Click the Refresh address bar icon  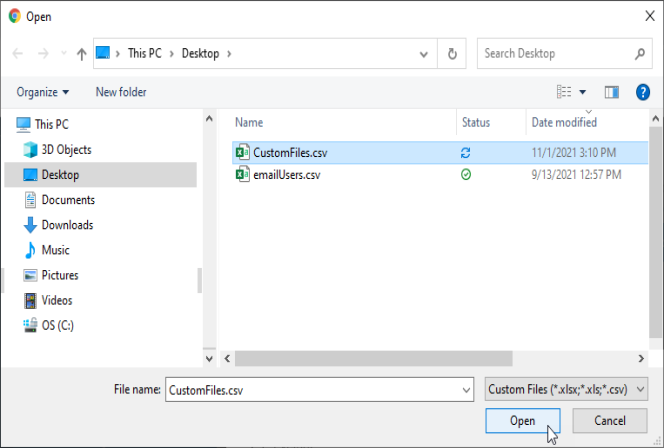(x=453, y=54)
